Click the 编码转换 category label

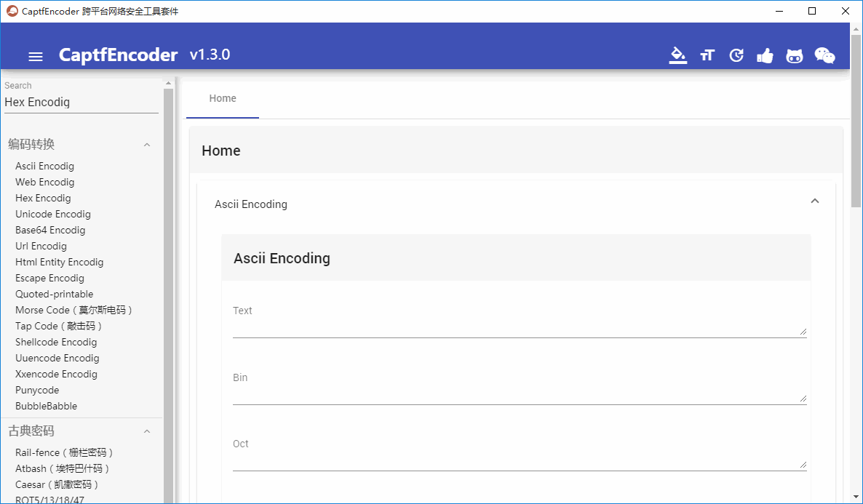point(31,144)
